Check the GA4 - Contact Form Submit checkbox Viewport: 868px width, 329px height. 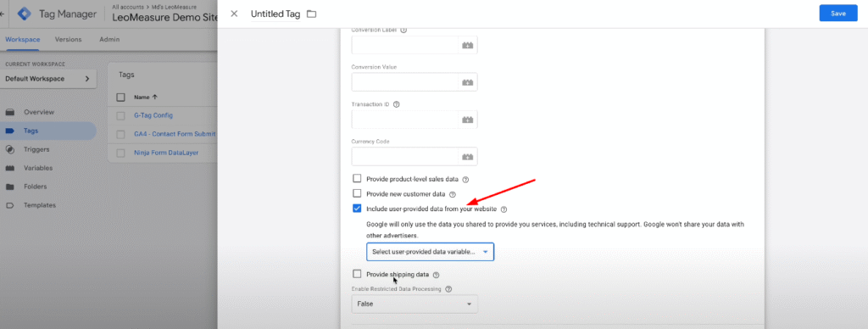click(x=120, y=134)
